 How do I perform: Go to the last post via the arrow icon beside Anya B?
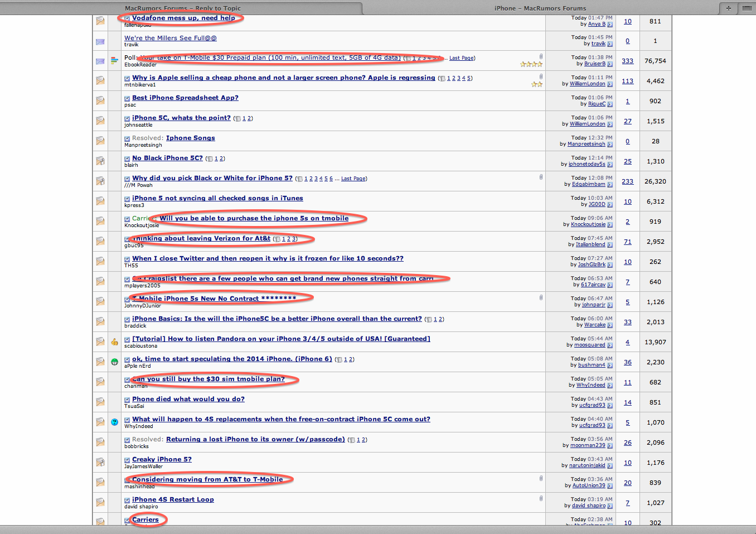[610, 25]
